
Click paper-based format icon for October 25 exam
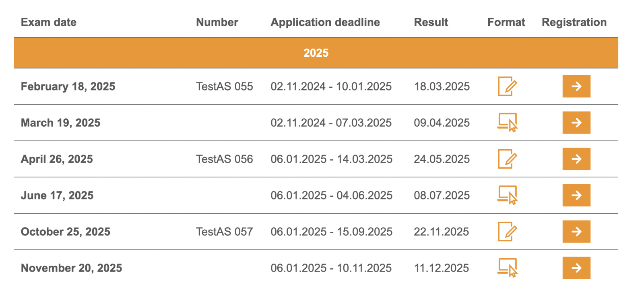coord(507,232)
